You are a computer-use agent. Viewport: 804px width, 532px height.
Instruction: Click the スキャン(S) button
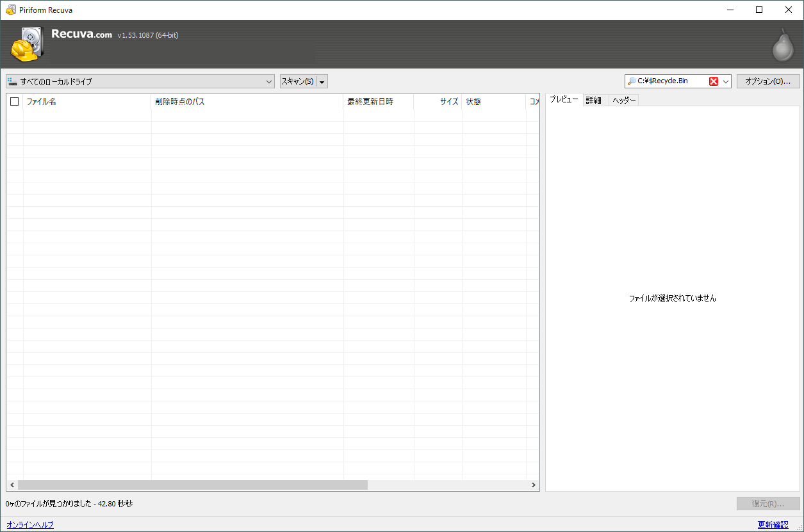point(298,81)
